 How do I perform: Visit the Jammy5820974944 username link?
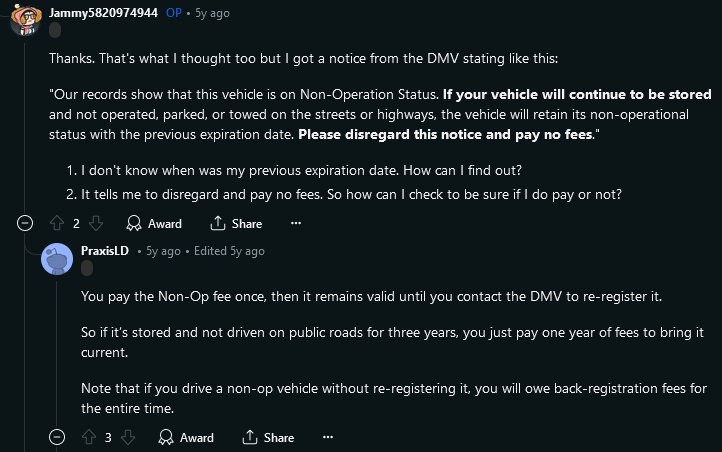point(104,13)
